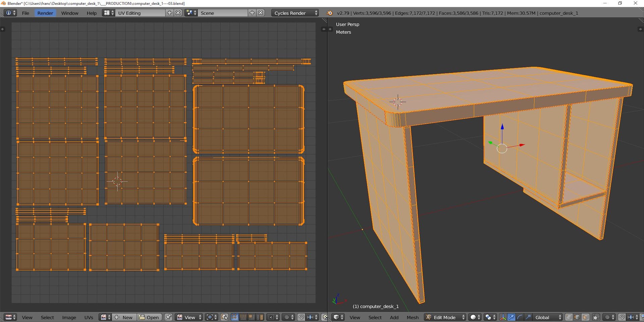
Task: Open View menu in 3D viewport
Action: click(x=355, y=317)
